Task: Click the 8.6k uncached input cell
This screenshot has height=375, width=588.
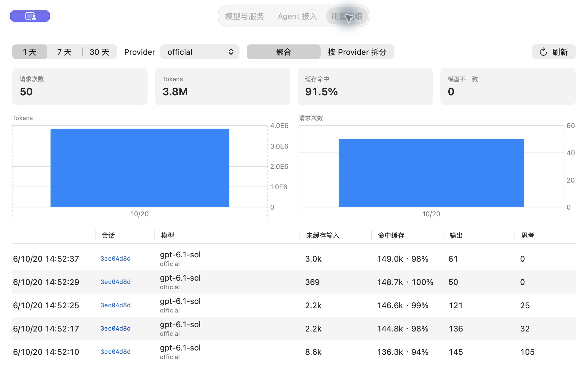Action: tap(313, 352)
